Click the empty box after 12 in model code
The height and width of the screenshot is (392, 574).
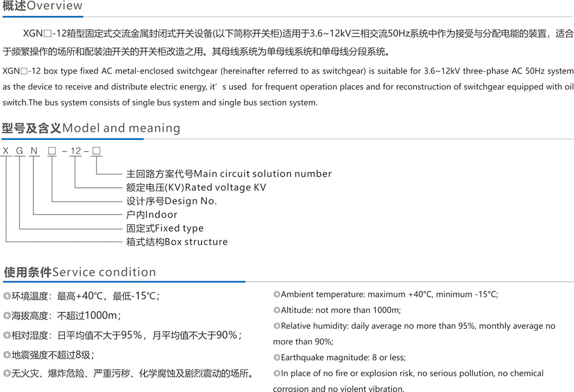tap(96, 151)
